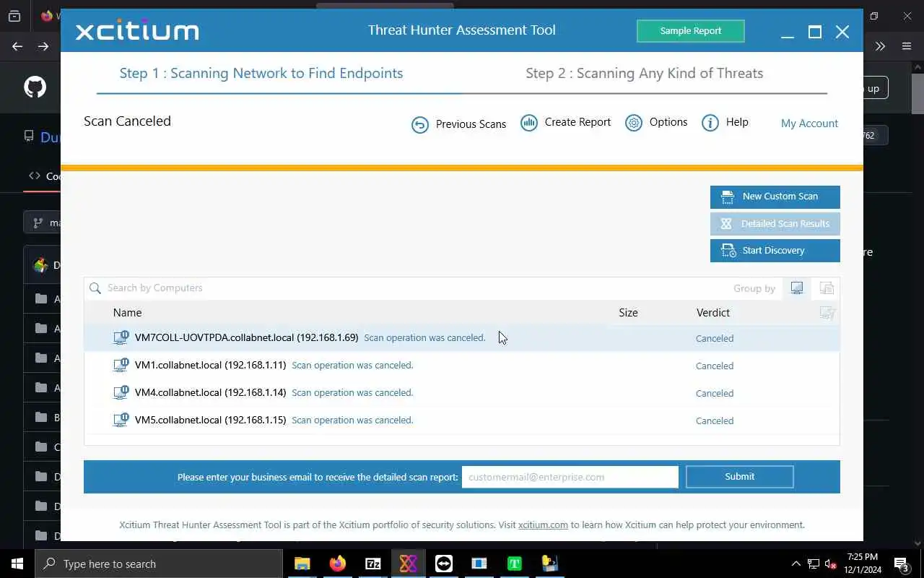Click the column settings icon beside Verdict
This screenshot has height=578, width=924.
[827, 313]
